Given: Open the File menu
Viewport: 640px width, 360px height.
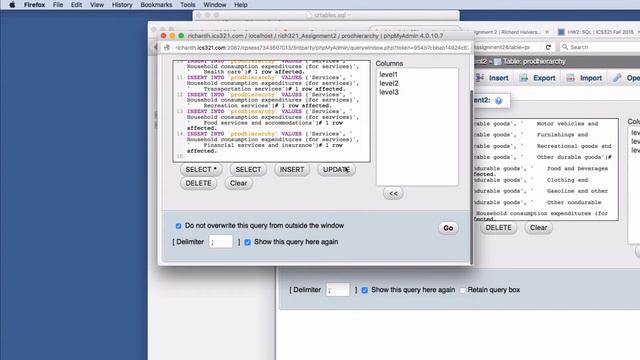Looking at the screenshot, I should [x=58, y=5].
